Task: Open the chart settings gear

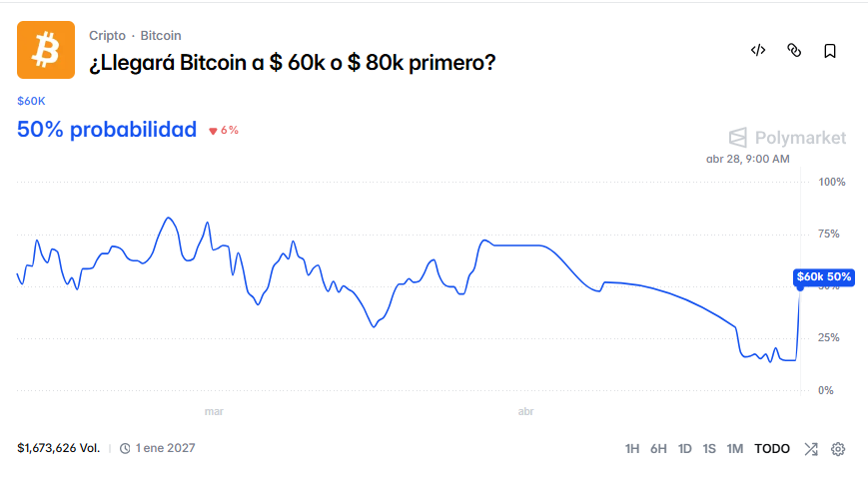Action: coord(838,449)
